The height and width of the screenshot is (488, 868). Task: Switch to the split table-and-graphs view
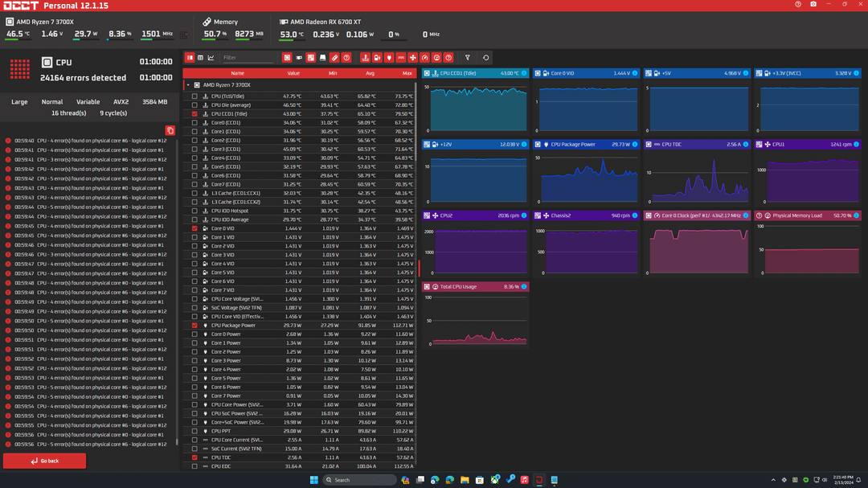[x=190, y=58]
